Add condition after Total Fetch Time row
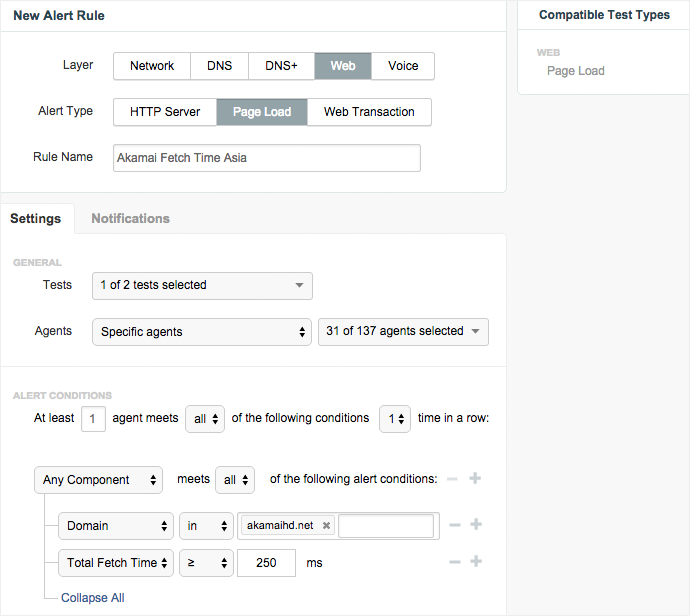The image size is (690, 616). tap(476, 562)
